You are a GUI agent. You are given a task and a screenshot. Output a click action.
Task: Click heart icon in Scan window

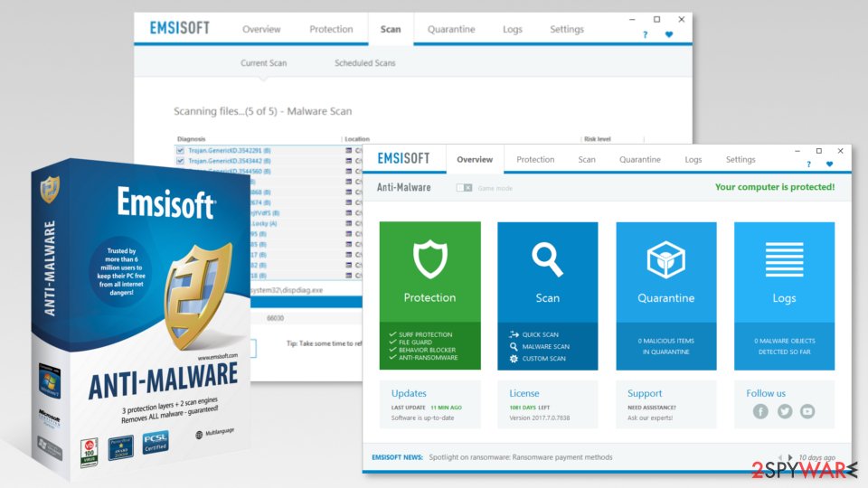669,34
